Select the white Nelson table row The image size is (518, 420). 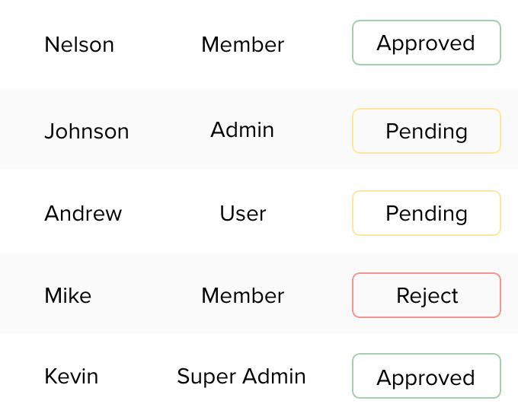click(x=259, y=44)
